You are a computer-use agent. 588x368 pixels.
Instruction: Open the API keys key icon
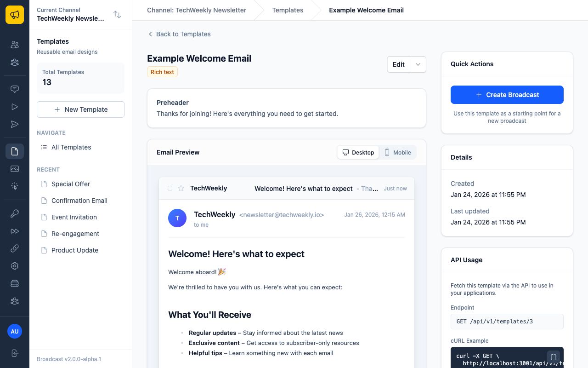(x=15, y=213)
